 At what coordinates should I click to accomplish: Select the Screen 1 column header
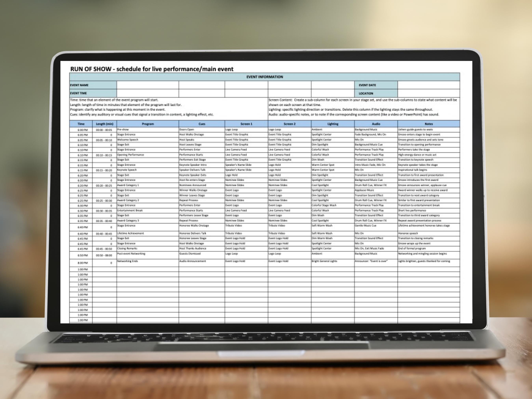click(x=246, y=124)
